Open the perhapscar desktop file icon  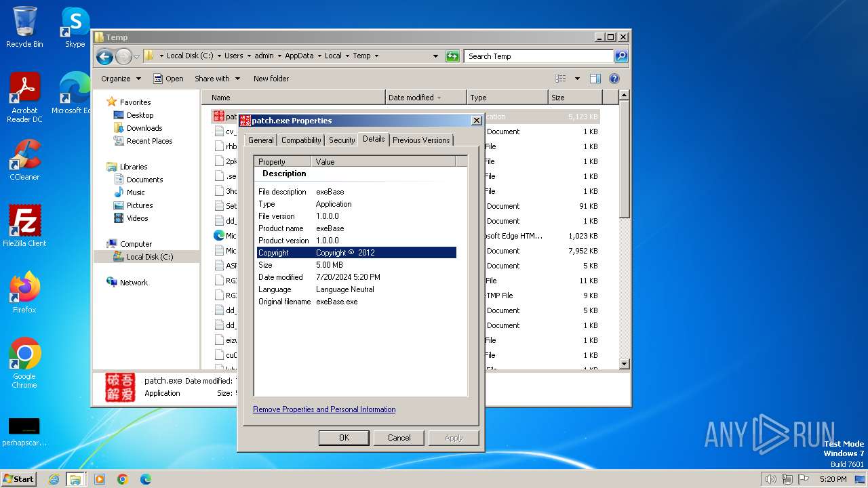point(24,431)
